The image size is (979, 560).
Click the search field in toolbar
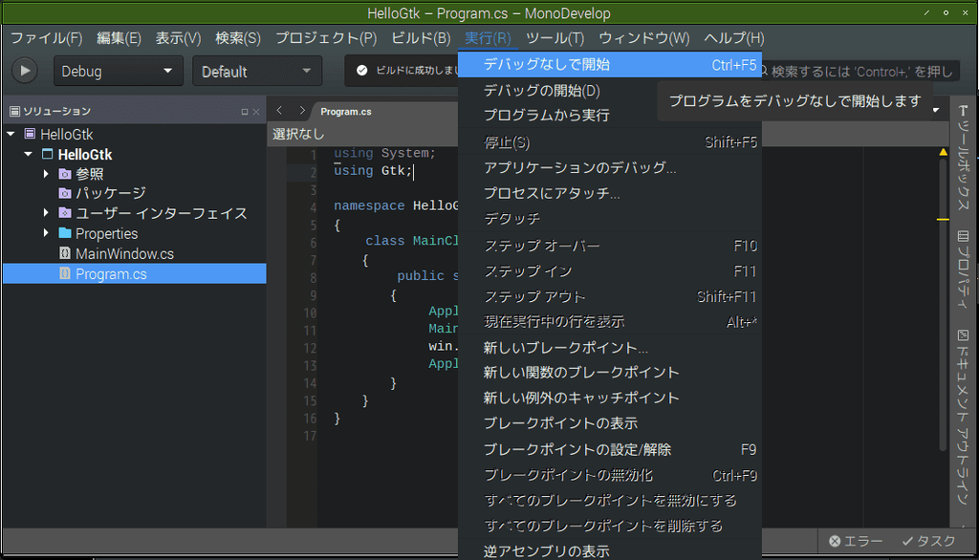[x=861, y=71]
